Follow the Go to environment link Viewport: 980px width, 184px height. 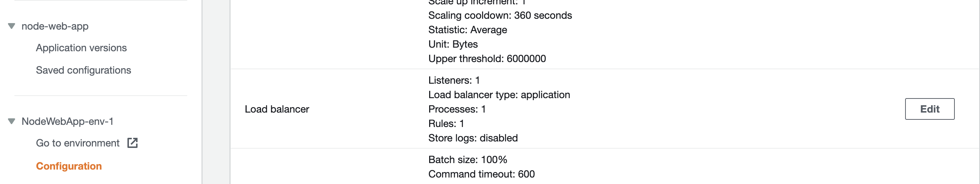point(78,143)
